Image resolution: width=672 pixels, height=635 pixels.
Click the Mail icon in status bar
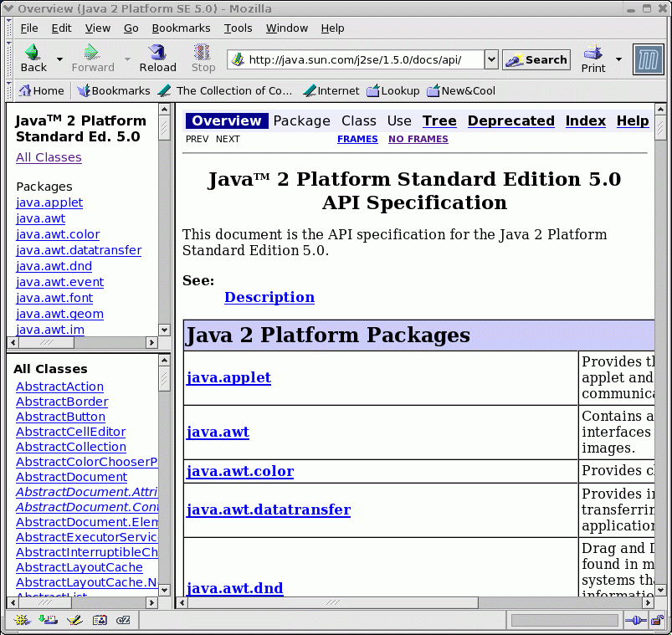[48, 620]
